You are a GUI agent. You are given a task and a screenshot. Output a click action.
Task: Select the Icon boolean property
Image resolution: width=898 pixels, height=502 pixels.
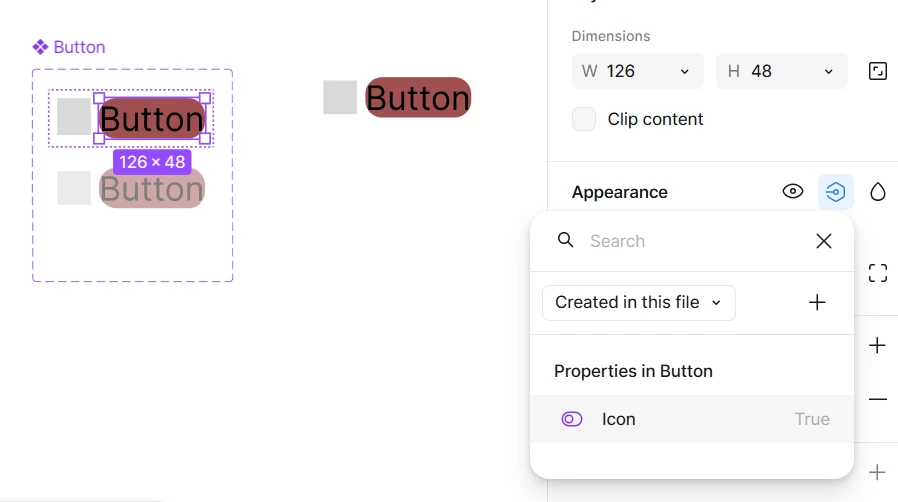tap(692, 419)
